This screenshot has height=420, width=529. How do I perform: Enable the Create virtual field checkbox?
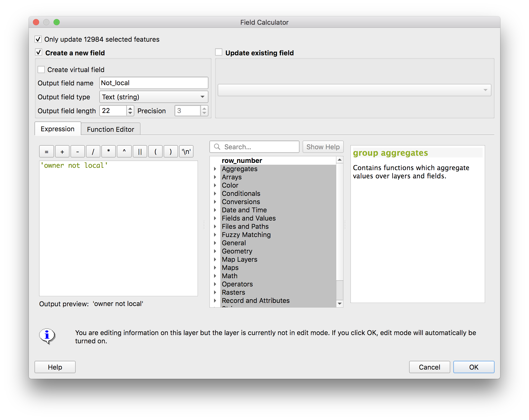click(41, 69)
